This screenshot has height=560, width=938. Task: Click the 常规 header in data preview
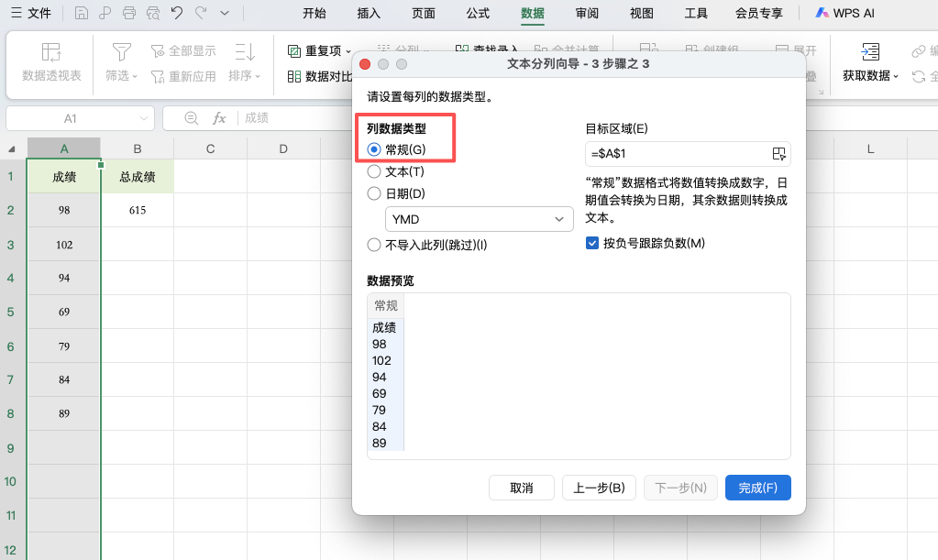point(386,306)
